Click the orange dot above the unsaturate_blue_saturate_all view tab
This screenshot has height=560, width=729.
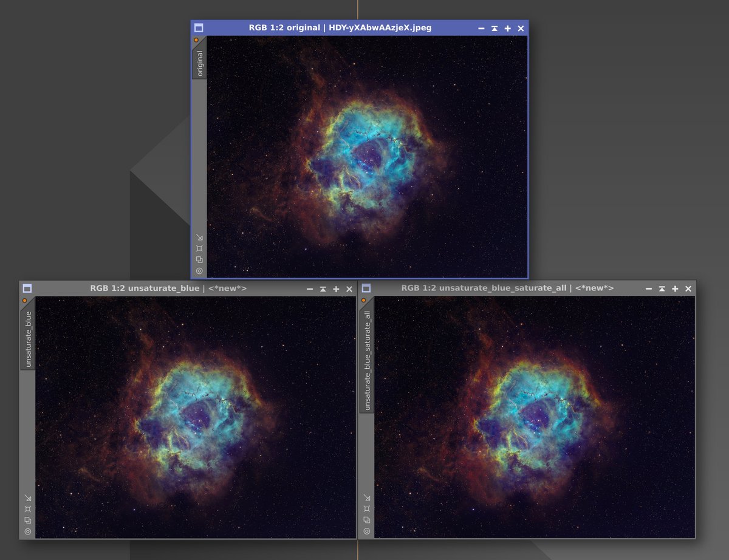(363, 301)
